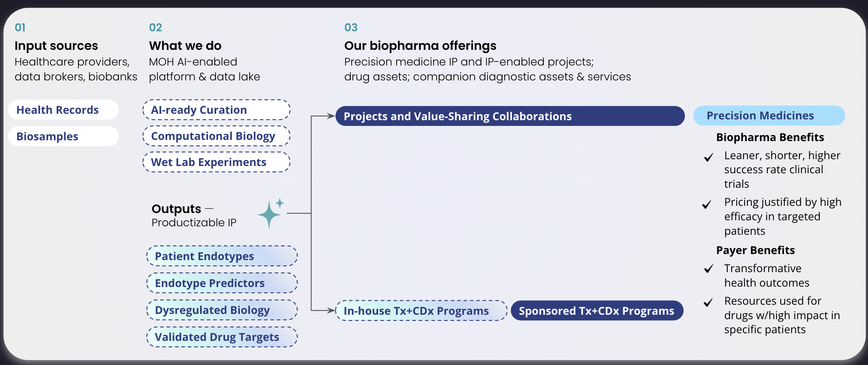Click checkmark beside pricing justified text
This screenshot has width=868, height=365.
tap(707, 205)
